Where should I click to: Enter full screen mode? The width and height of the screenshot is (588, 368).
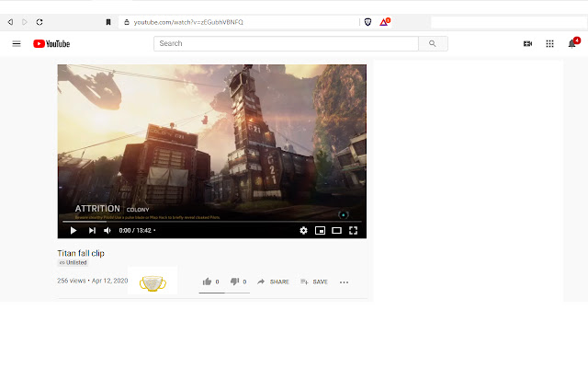pyautogui.click(x=353, y=231)
